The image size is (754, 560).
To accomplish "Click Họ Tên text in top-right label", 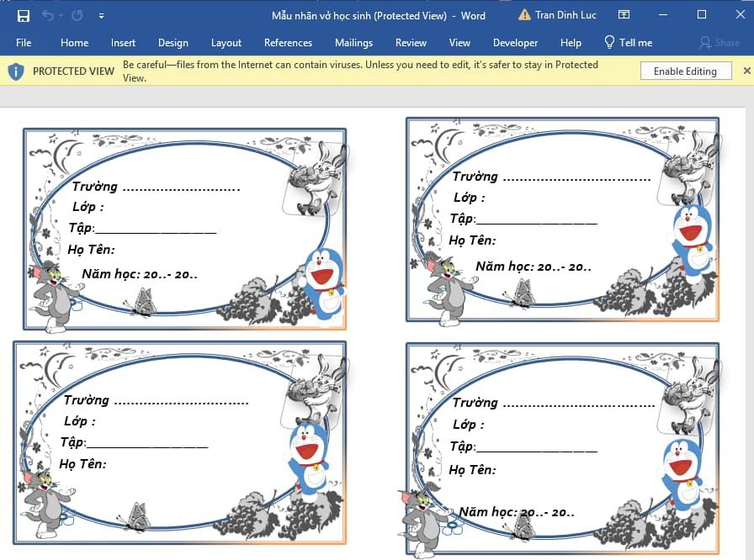I will 472,240.
